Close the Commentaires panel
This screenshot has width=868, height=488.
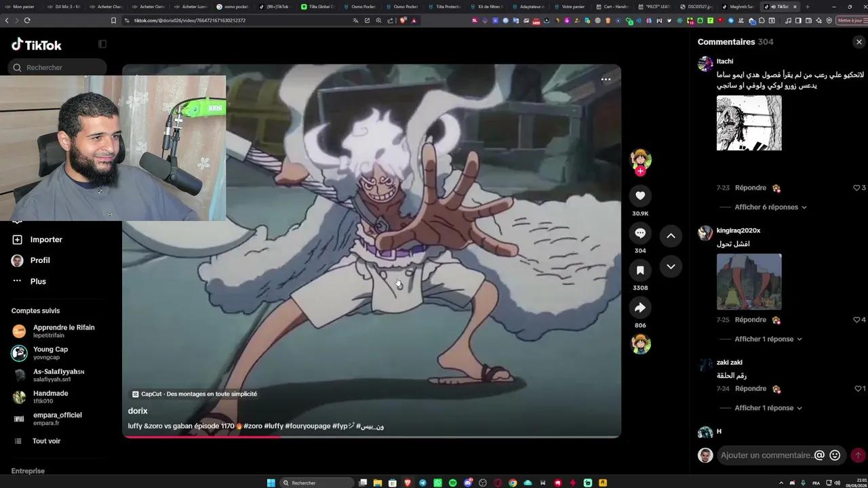(859, 42)
